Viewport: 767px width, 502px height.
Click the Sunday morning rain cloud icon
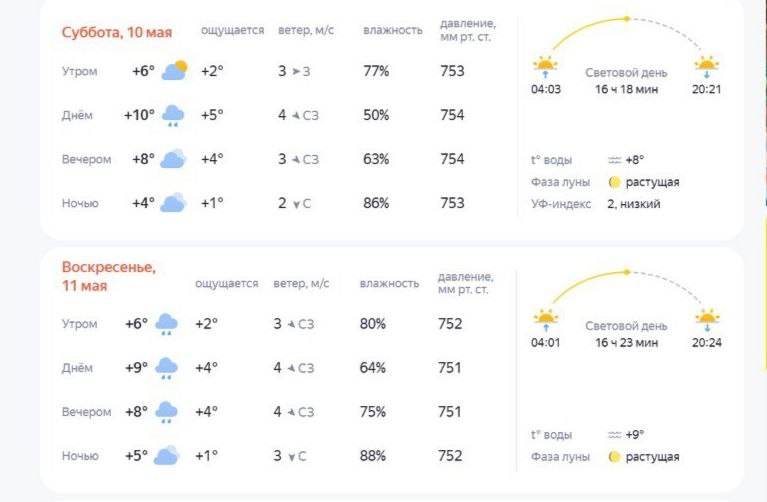click(166, 324)
